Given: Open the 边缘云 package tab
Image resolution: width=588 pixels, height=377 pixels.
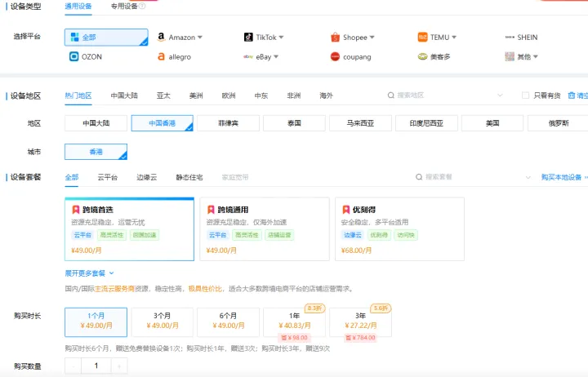Looking at the screenshot, I should pos(147,177).
